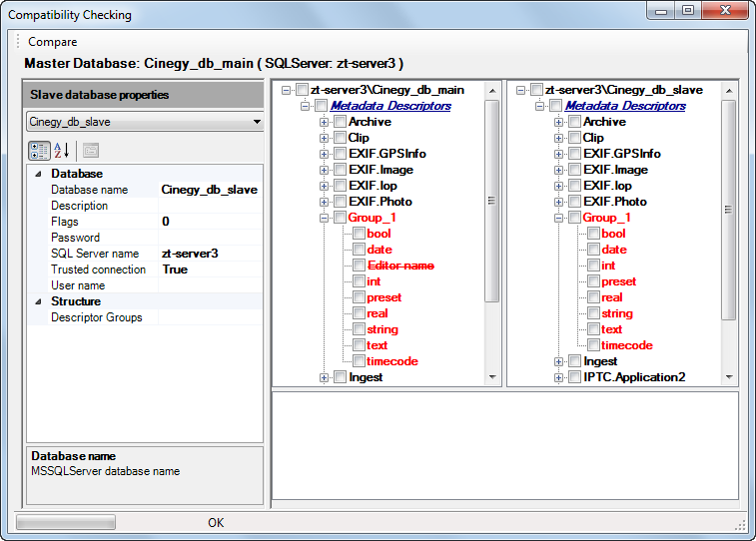Check Metadata Descriptors in main tree

click(321, 106)
